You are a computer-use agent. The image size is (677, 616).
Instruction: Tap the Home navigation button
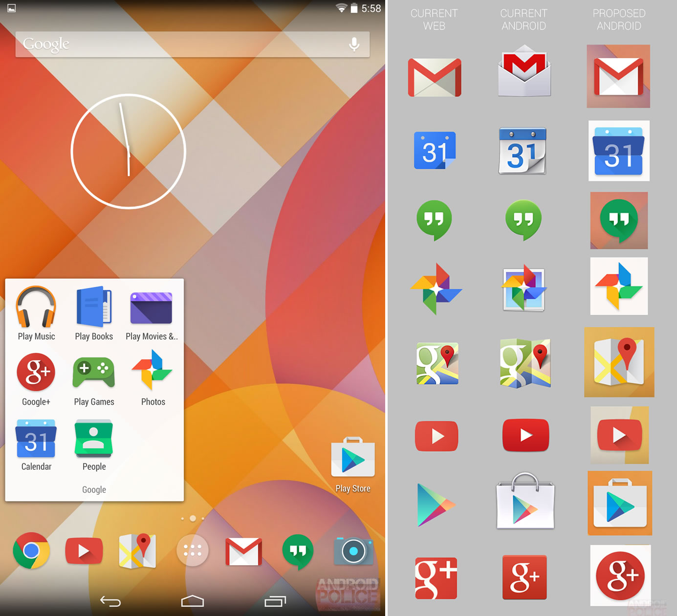tap(193, 601)
